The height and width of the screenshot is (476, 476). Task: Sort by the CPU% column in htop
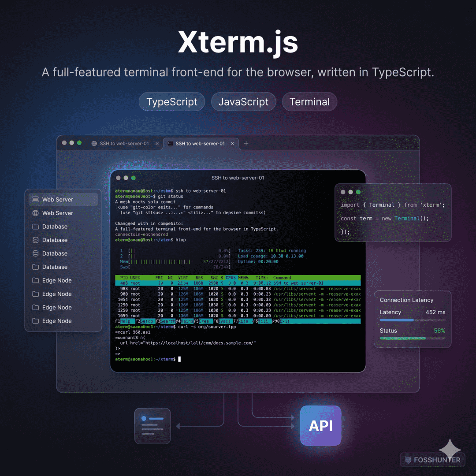pos(231,278)
